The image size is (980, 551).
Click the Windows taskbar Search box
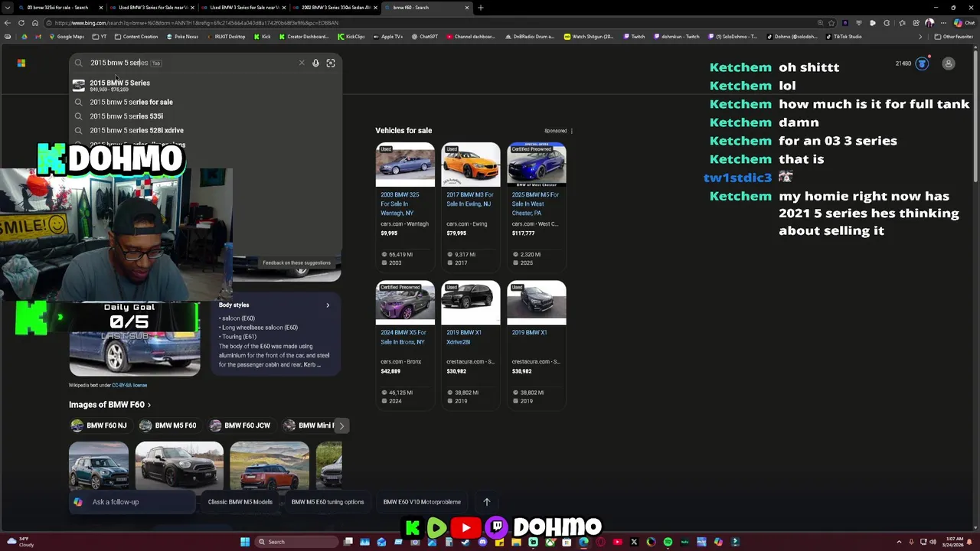(297, 542)
